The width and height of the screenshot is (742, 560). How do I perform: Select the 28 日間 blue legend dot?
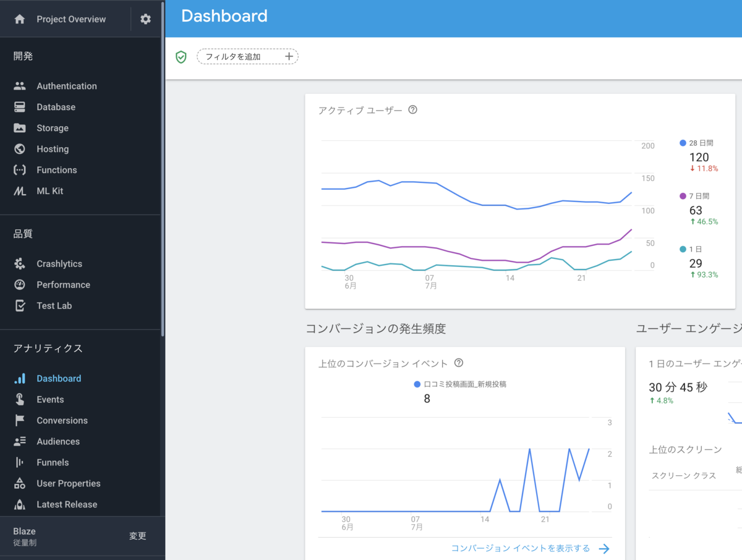[683, 143]
